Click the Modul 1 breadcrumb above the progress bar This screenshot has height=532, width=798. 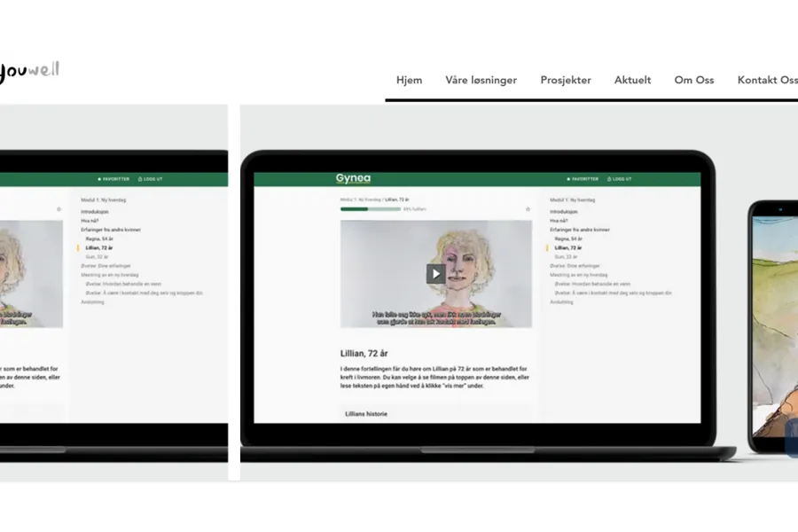tap(360, 200)
